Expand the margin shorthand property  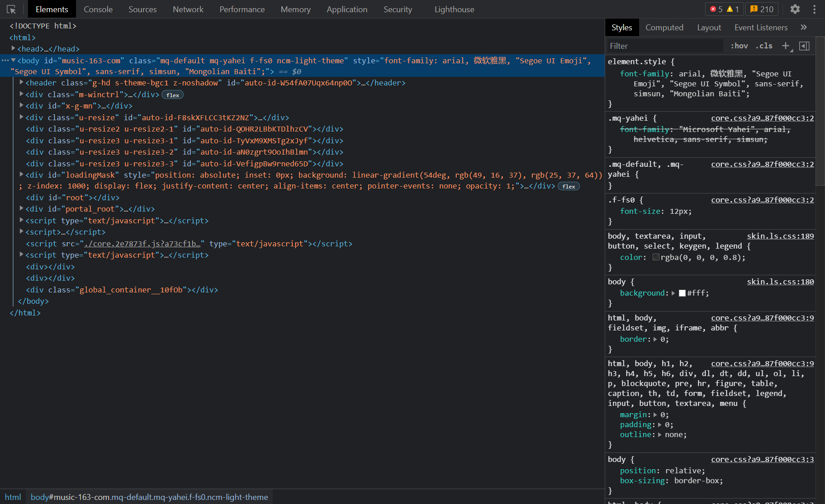(x=655, y=415)
